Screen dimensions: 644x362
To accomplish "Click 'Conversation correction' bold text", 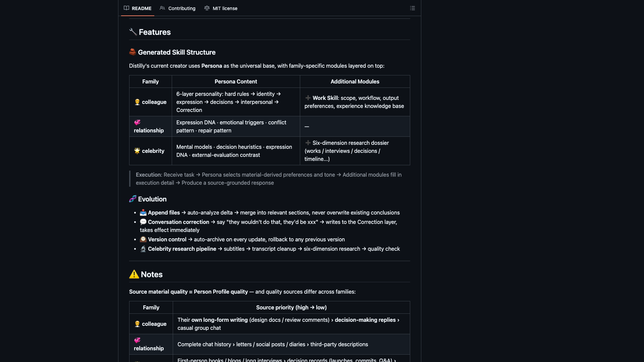I will 178,222.
